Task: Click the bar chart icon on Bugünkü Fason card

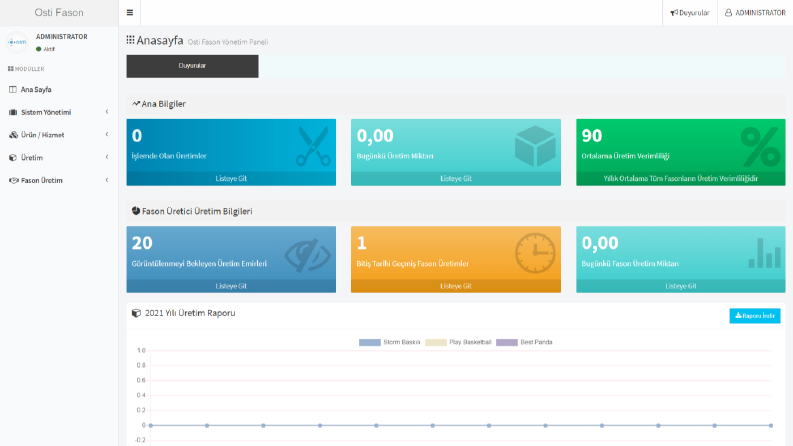Action: (x=765, y=253)
